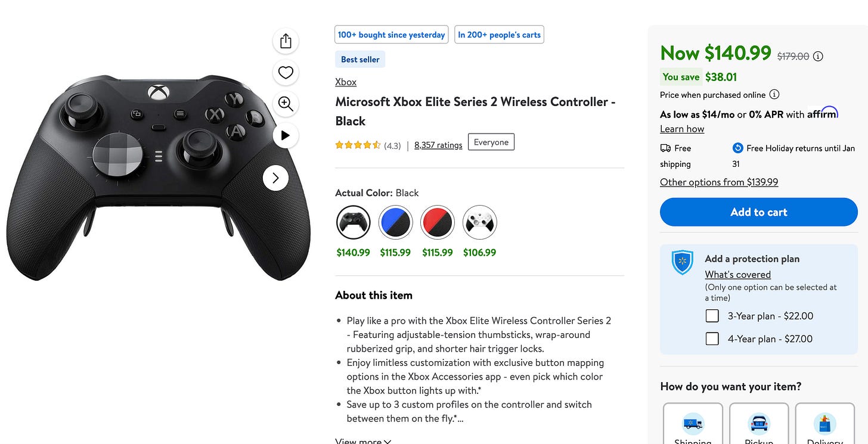Play the product video
This screenshot has width=868, height=444.
[x=286, y=135]
